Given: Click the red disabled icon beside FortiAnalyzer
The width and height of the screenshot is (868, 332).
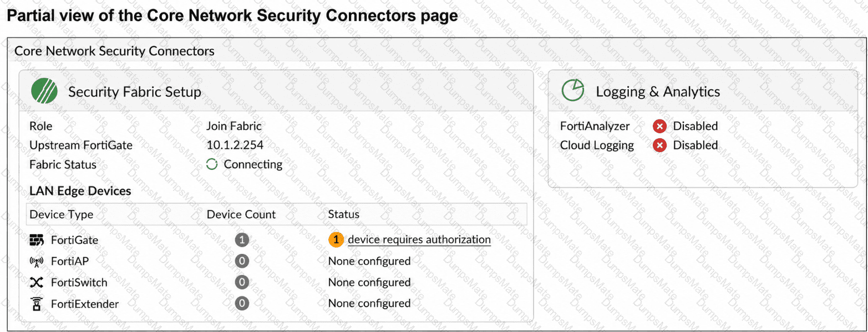Looking at the screenshot, I should tap(659, 126).
